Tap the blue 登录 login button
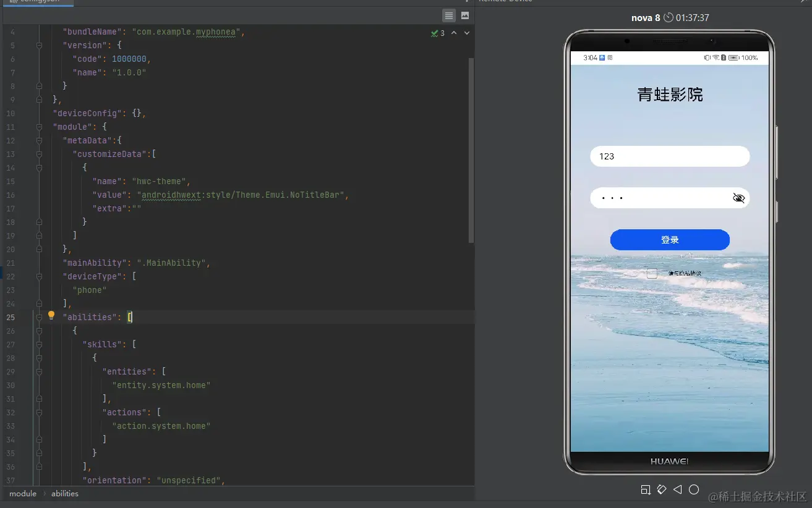Image resolution: width=812 pixels, height=508 pixels. tap(670, 240)
